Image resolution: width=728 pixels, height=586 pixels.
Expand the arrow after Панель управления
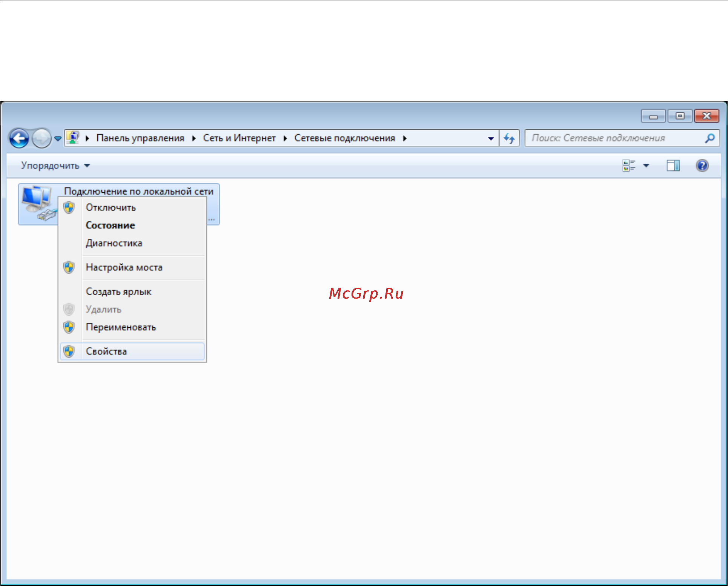click(x=194, y=138)
